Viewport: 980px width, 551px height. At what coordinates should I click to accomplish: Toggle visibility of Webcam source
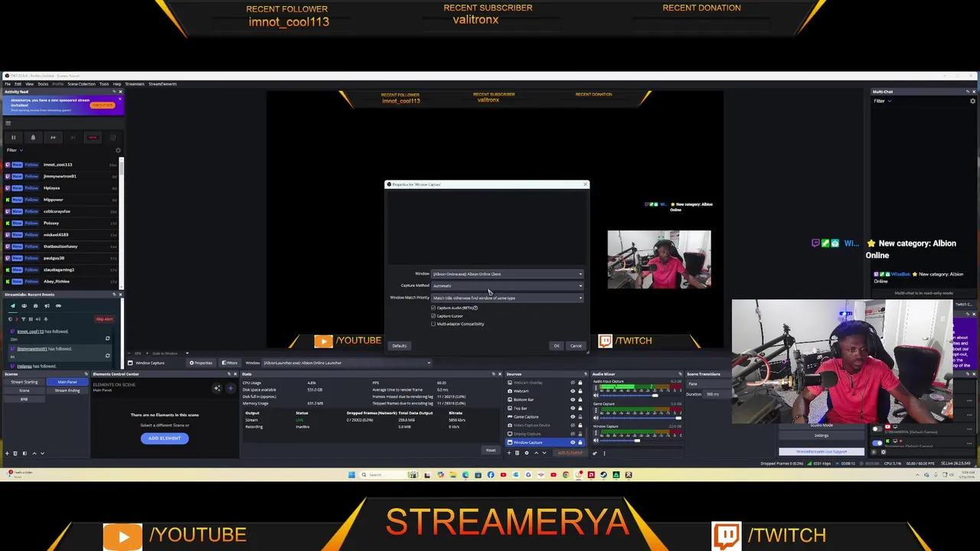[573, 391]
